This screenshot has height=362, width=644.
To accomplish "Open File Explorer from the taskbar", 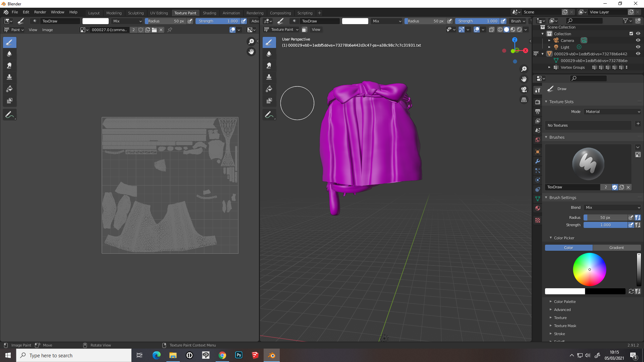I will pyautogui.click(x=173, y=355).
